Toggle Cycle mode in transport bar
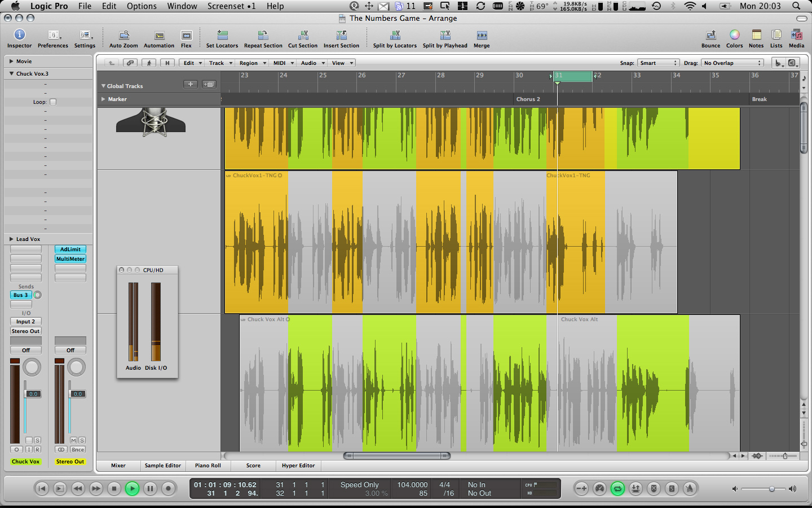Screen dimensions: 812x508 (617, 489)
